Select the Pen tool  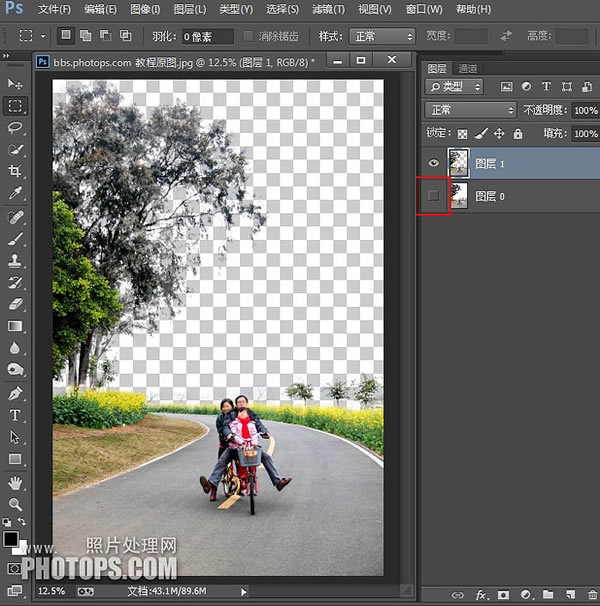coord(15,394)
